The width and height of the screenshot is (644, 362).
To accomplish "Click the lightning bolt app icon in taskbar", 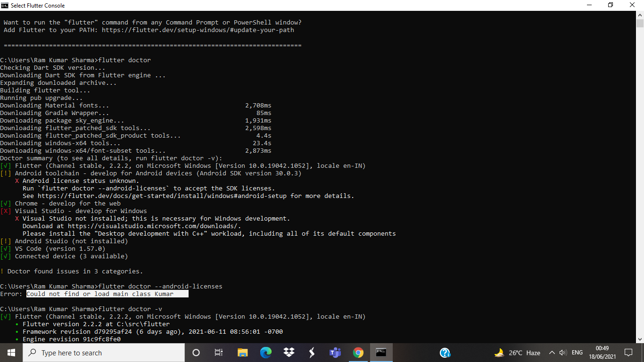I will (x=312, y=353).
